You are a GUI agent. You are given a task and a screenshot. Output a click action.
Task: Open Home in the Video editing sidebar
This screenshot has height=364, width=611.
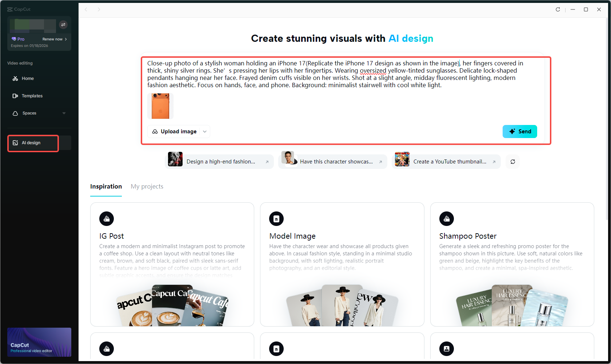(27, 78)
